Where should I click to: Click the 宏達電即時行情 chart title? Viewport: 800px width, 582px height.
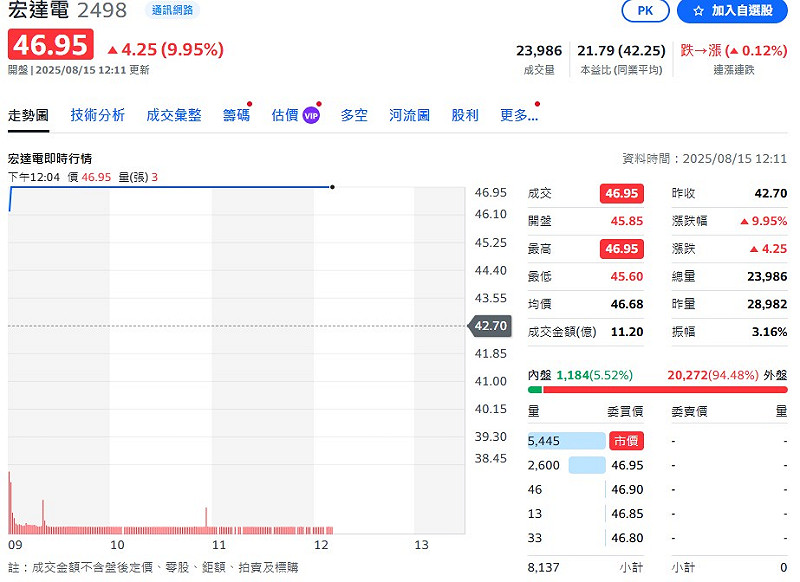50,159
